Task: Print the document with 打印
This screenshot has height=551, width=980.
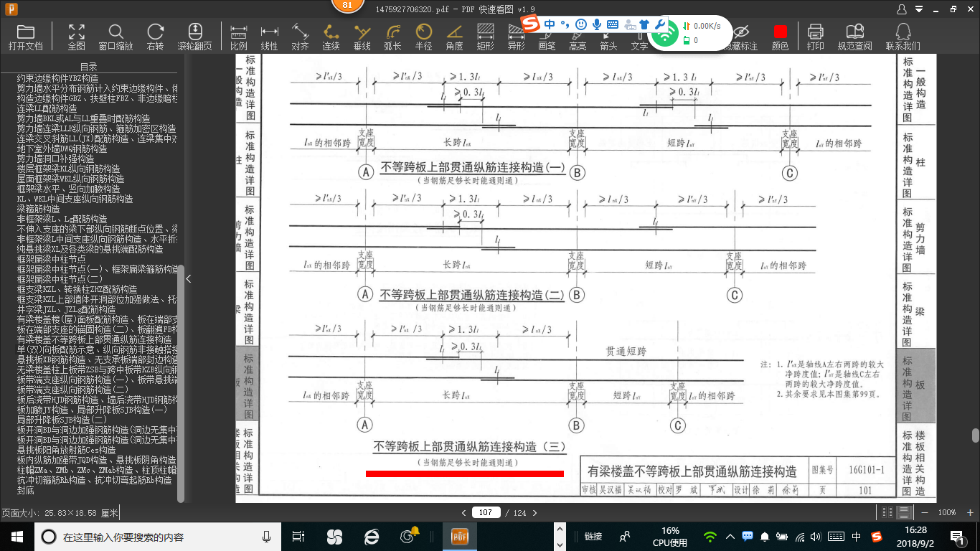Action: pyautogui.click(x=815, y=37)
